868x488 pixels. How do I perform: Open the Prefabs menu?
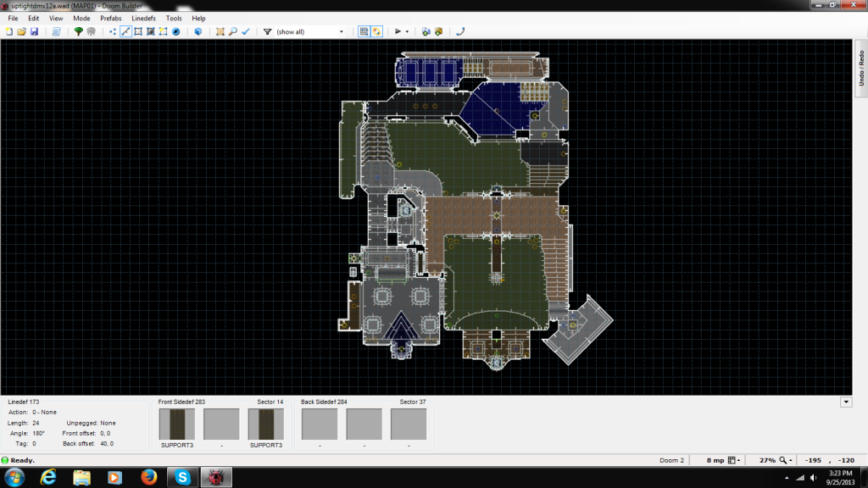[x=110, y=18]
